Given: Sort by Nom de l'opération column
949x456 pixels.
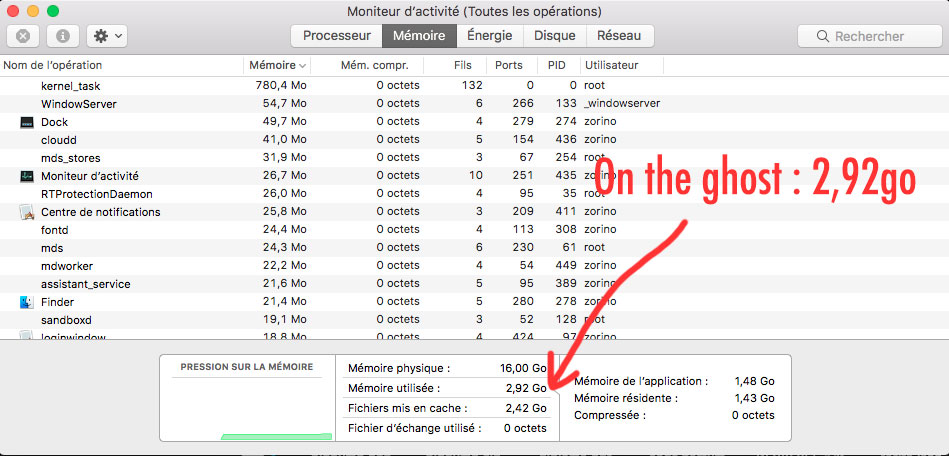Looking at the screenshot, I should click(122, 65).
